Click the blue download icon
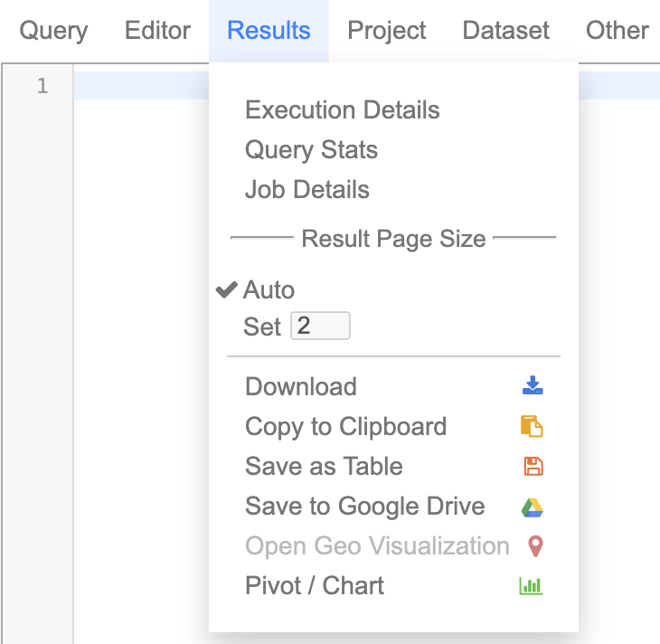This screenshot has height=644, width=660. (533, 385)
